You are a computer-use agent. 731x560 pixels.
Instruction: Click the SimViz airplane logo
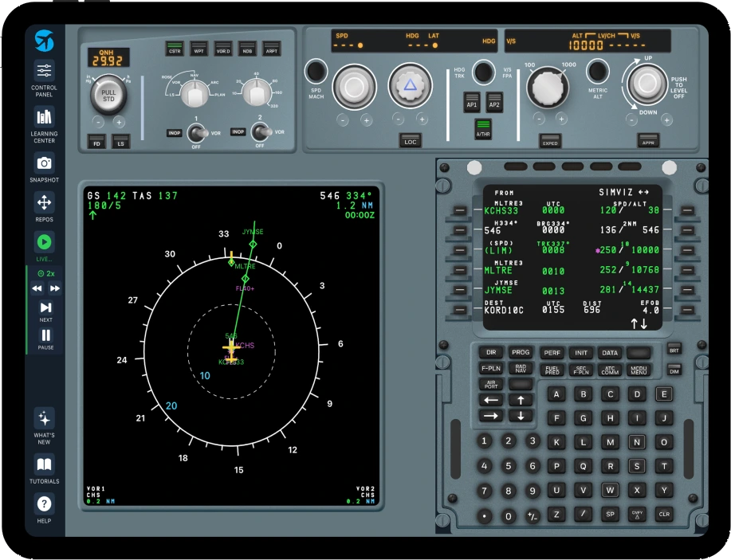(x=45, y=41)
